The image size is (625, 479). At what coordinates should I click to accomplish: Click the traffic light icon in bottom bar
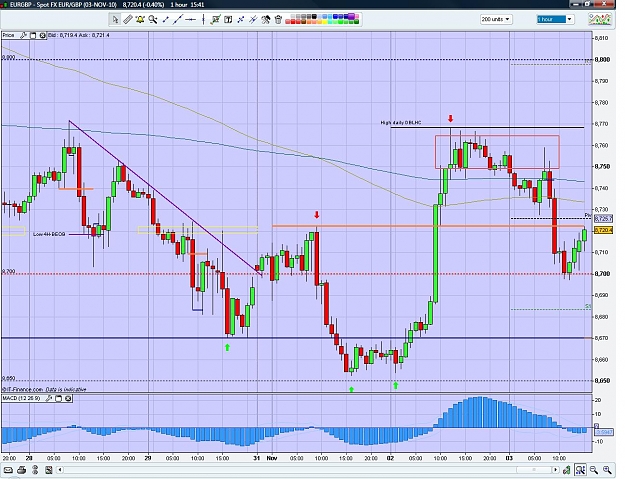coord(35,470)
